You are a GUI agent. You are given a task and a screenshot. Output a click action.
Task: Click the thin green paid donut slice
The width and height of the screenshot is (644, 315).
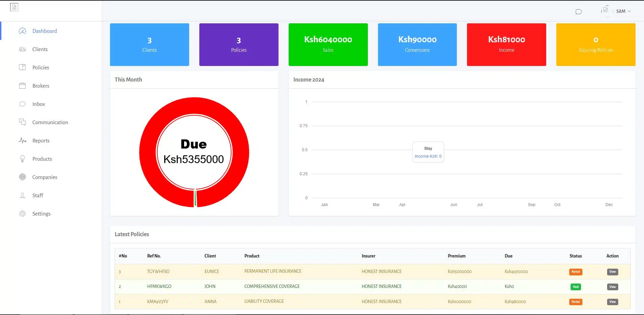click(195, 199)
